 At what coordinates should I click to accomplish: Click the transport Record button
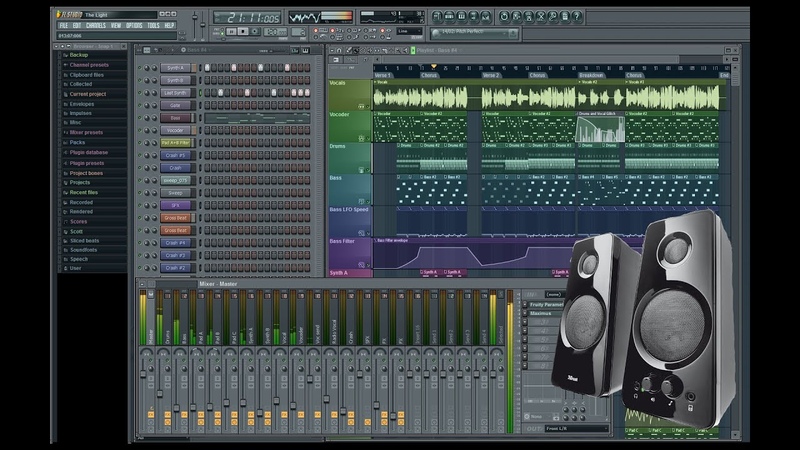(255, 32)
